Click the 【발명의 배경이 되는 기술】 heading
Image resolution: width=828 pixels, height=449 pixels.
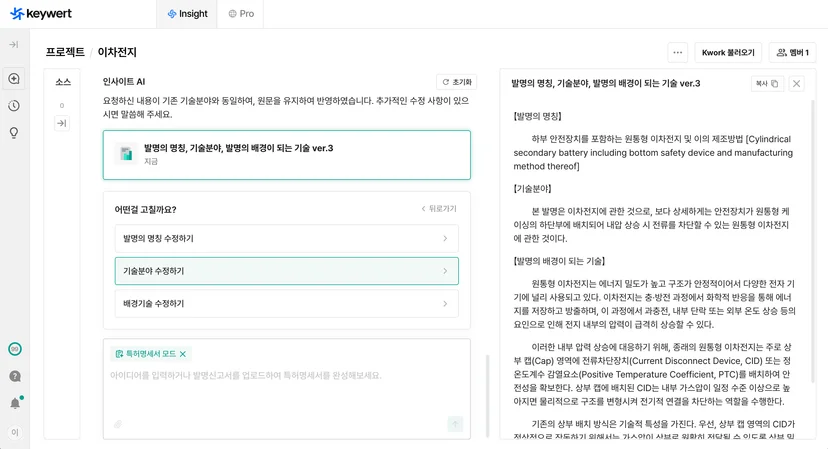[559, 261]
